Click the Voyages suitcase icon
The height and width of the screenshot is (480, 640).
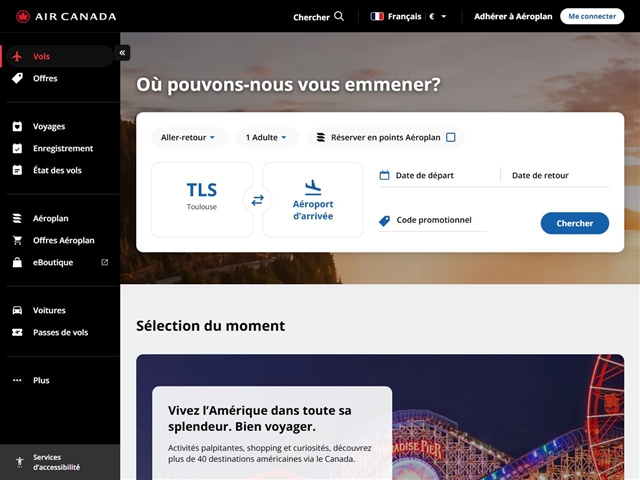[17, 127]
